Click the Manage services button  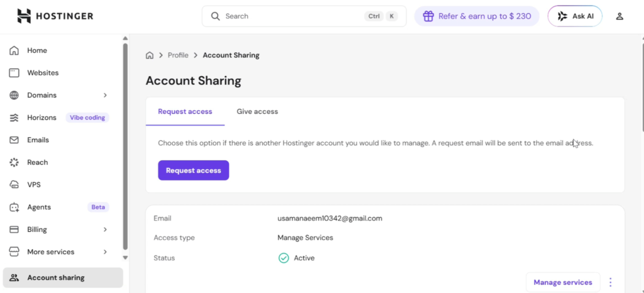coord(562,282)
